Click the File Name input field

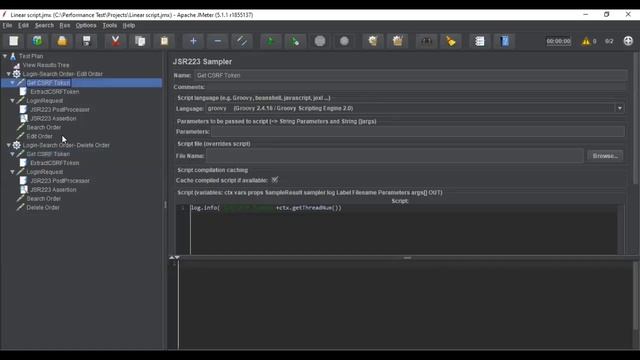pyautogui.click(x=395, y=156)
